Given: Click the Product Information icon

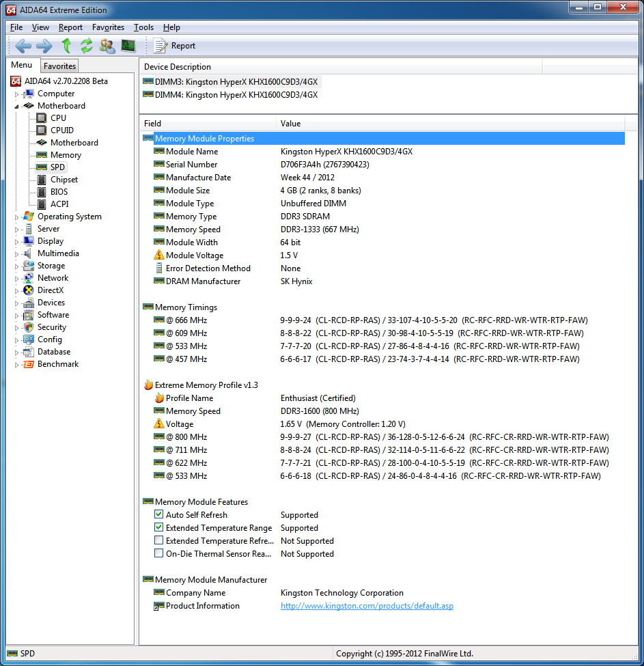Looking at the screenshot, I should [158, 606].
